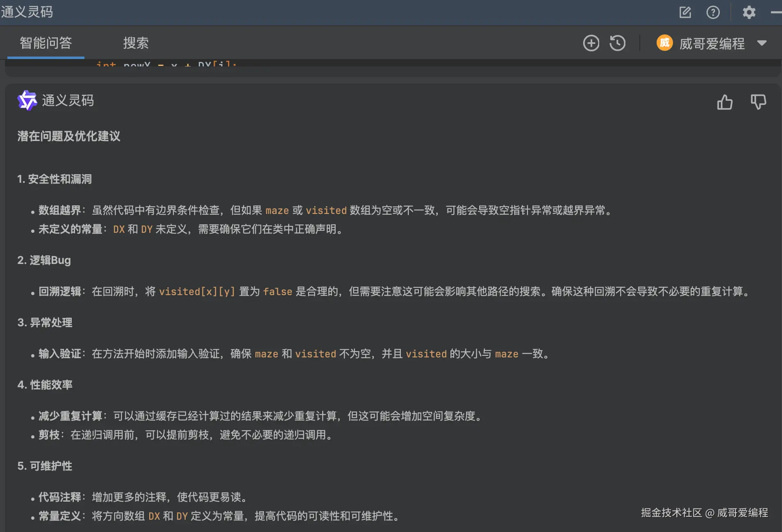Screen dimensions: 782x532
Task: Click the 通义灵码 name above the answer
Action: pyautogui.click(x=68, y=100)
